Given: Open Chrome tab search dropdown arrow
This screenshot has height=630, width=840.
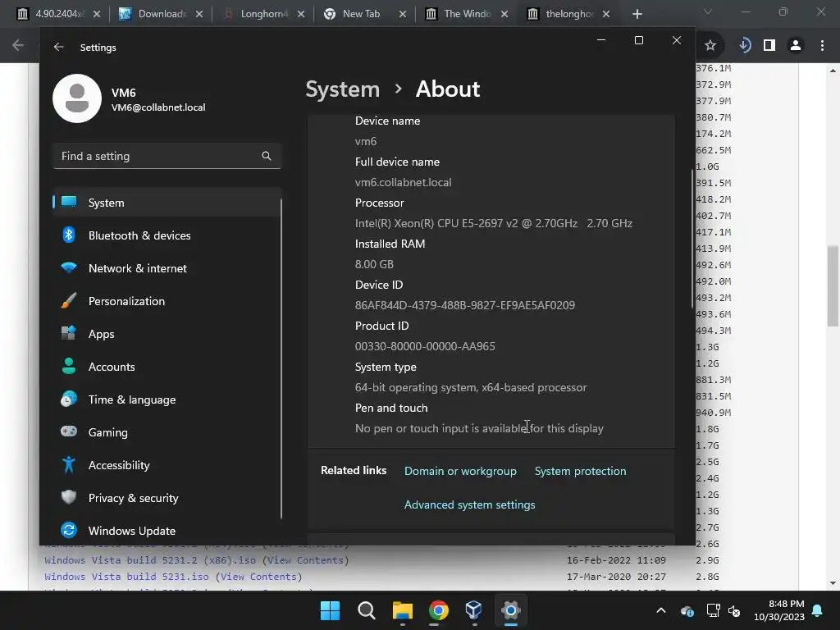Looking at the screenshot, I should [x=708, y=11].
